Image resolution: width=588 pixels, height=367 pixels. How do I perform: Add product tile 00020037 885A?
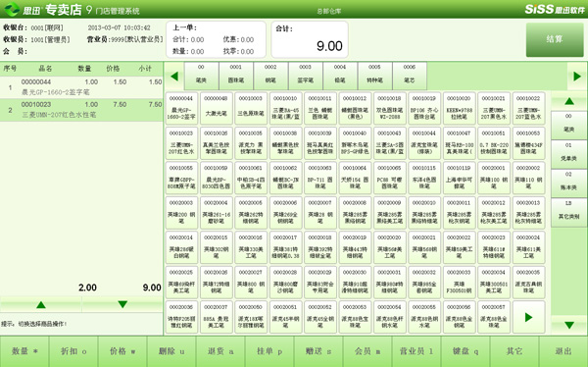click(x=216, y=317)
